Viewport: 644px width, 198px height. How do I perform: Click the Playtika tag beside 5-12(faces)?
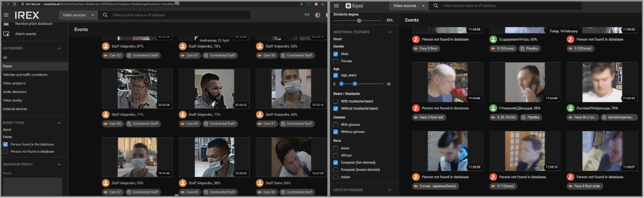pyautogui.click(x=530, y=48)
